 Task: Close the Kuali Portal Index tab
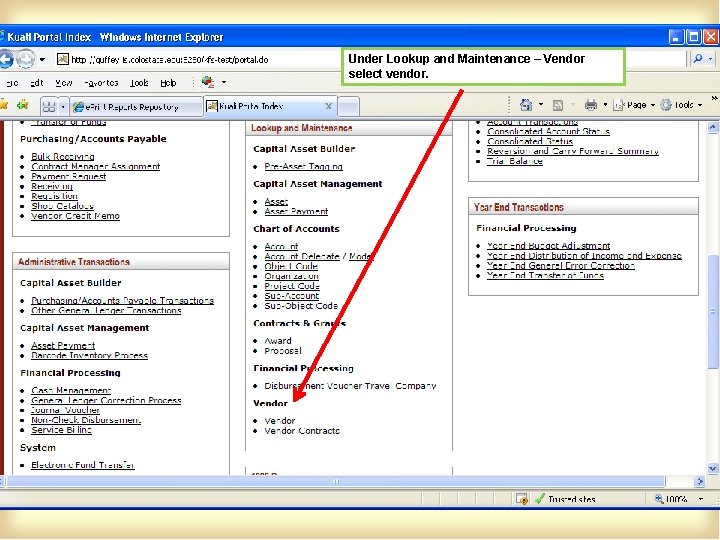click(328, 106)
